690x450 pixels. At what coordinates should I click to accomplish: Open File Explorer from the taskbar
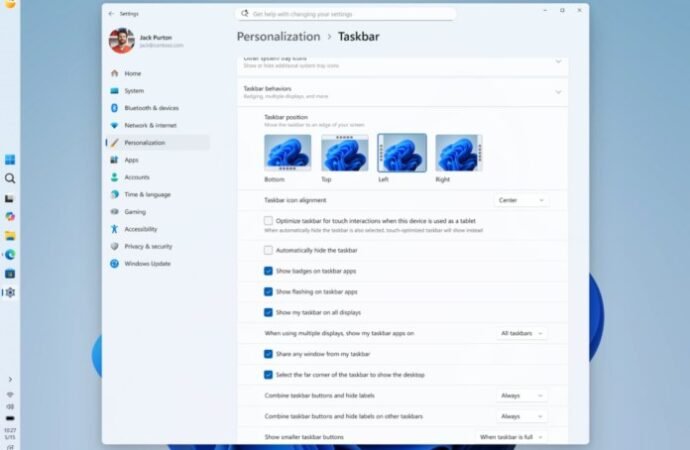pyautogui.click(x=10, y=236)
